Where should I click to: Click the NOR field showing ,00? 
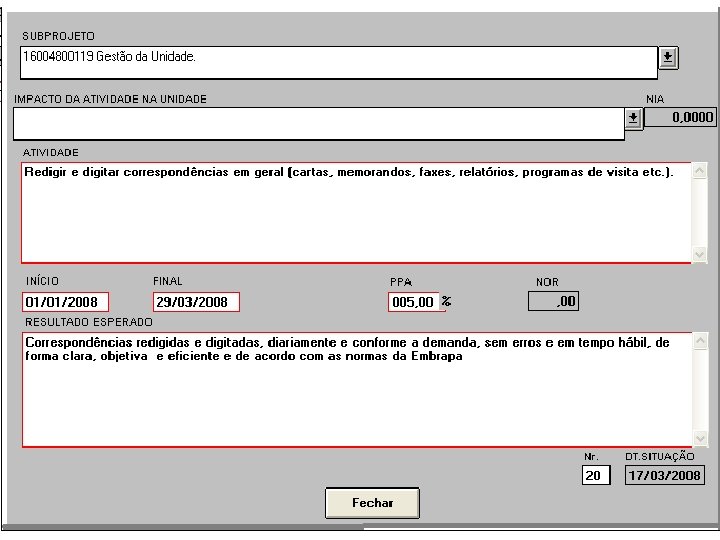pos(553,301)
